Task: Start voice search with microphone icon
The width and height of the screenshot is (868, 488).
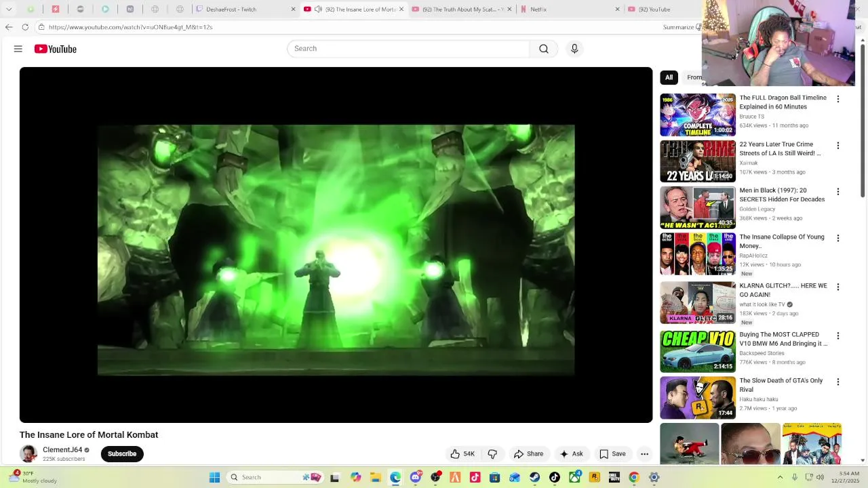Action: pyautogui.click(x=574, y=49)
